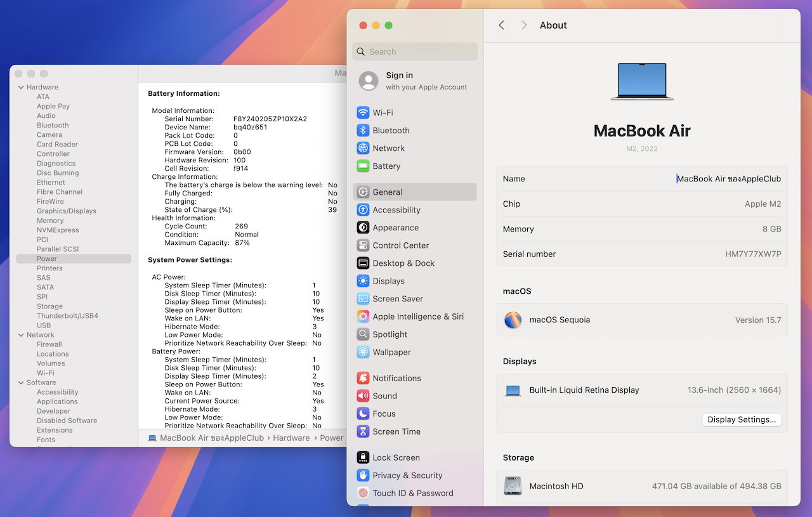
Task: Open Spotlight magnifier icon in sidebar
Action: tap(363, 334)
